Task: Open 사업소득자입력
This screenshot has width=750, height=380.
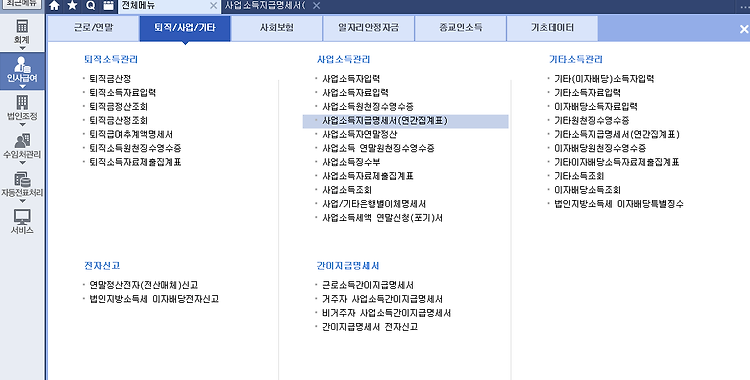Action: (351, 78)
